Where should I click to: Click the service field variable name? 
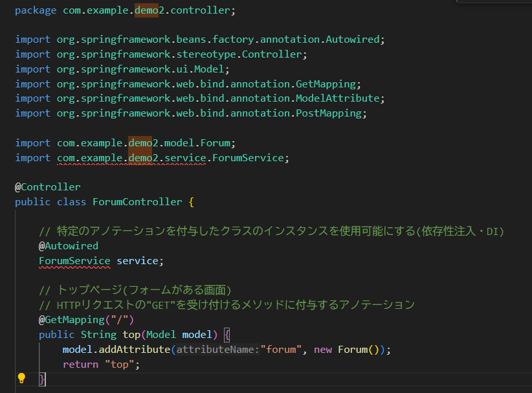click(137, 261)
